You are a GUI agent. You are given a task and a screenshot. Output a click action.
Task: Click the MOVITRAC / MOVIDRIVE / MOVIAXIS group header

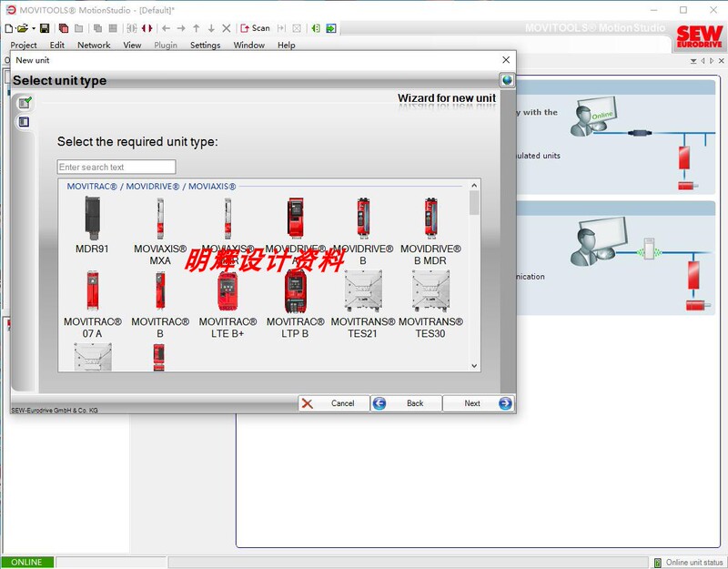coord(151,187)
